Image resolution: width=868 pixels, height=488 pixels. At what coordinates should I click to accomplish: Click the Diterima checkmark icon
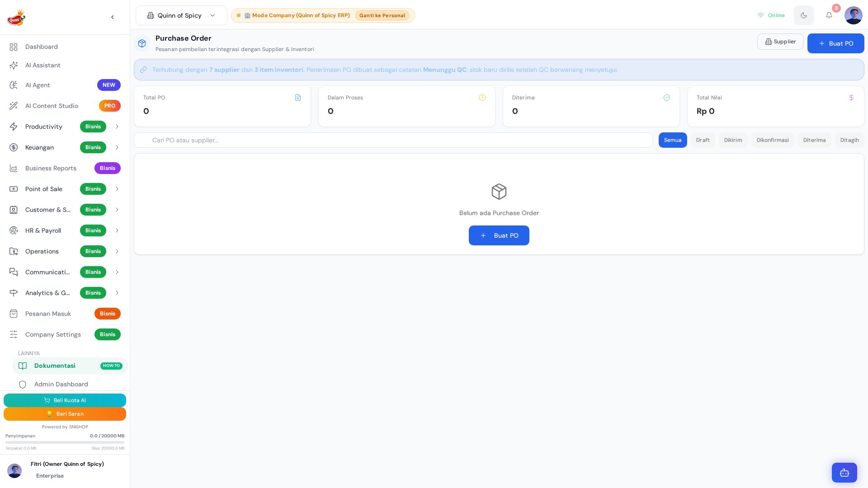667,98
